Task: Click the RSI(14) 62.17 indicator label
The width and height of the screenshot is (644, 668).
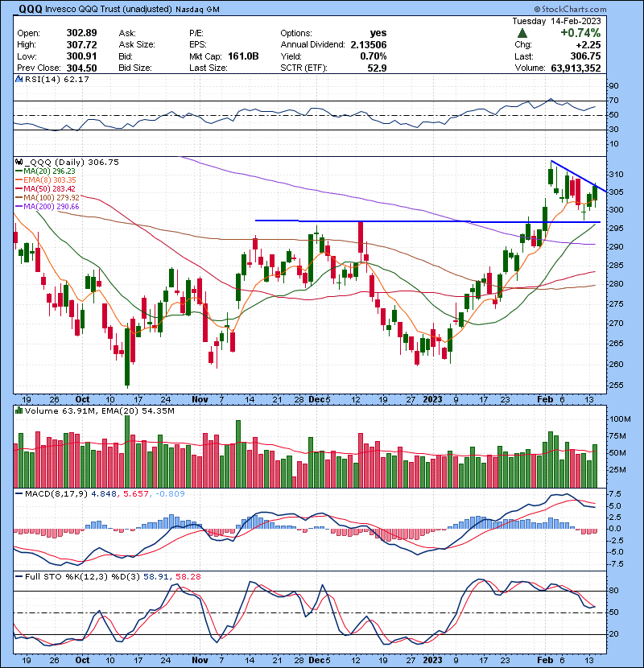Action: click(56, 79)
